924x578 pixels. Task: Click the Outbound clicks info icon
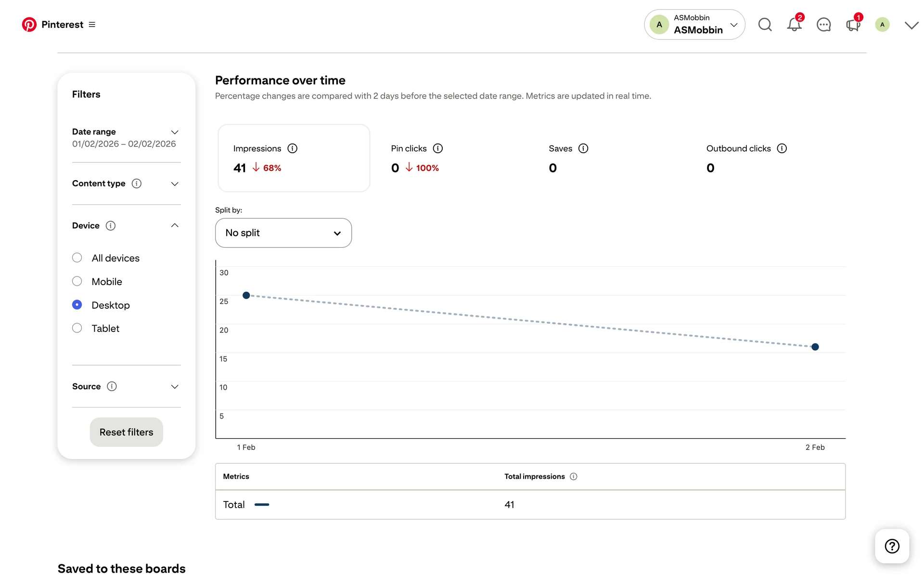782,148
